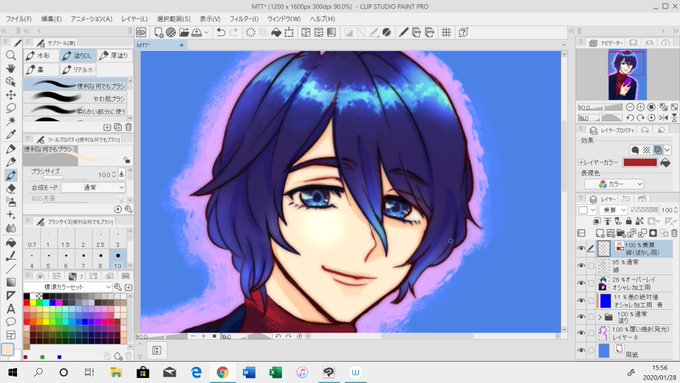
Task: Choose the 便利な何でもブラシ brush
Action: click(x=75, y=85)
